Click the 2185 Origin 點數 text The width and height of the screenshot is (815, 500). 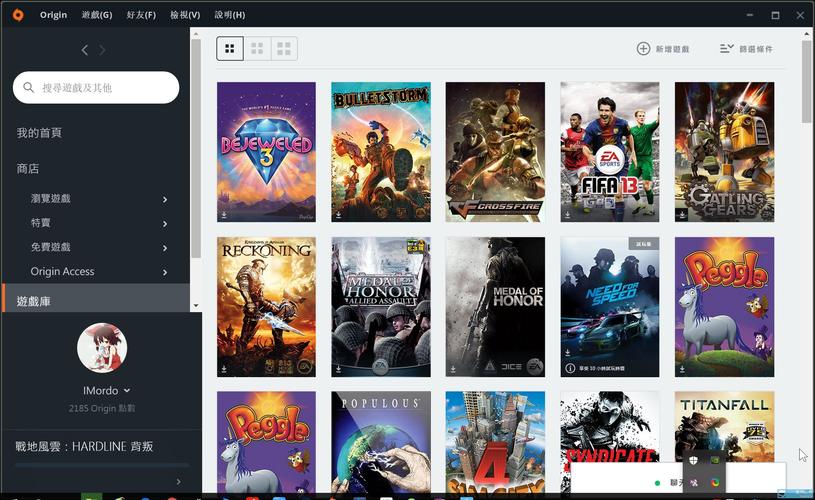(102, 409)
